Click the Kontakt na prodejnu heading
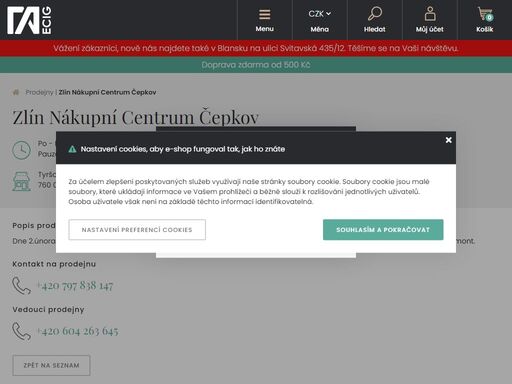 click(x=54, y=264)
